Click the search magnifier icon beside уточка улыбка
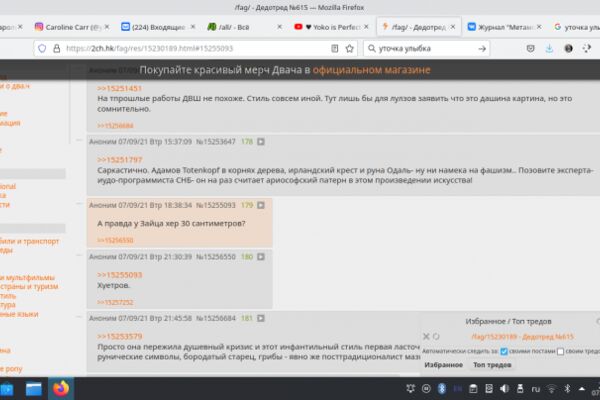The height and width of the screenshot is (400, 600). coord(371,48)
